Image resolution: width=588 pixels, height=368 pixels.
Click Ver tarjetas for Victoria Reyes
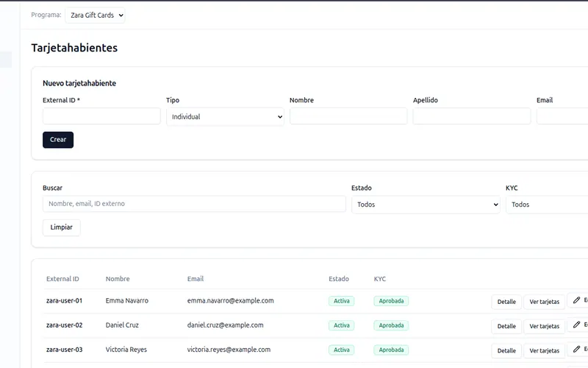point(544,350)
